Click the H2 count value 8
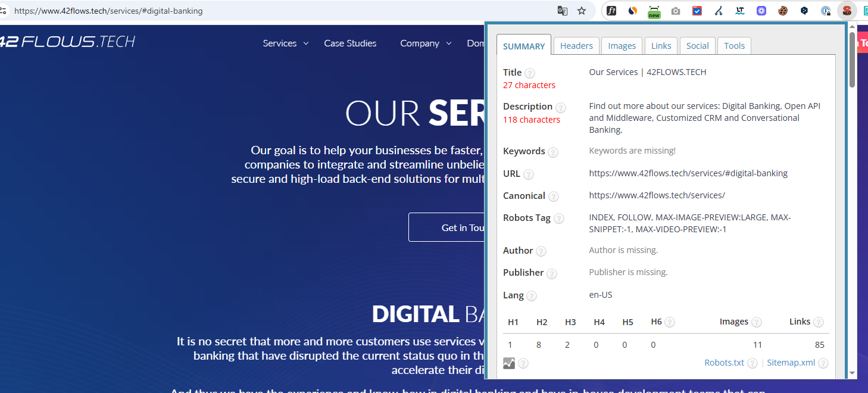 [x=539, y=345]
